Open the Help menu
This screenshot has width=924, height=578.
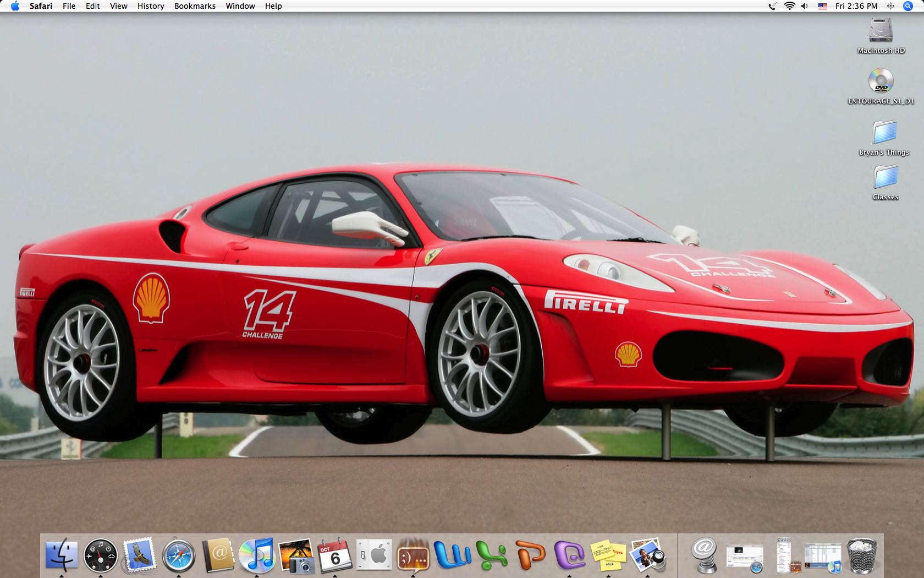coord(273,6)
